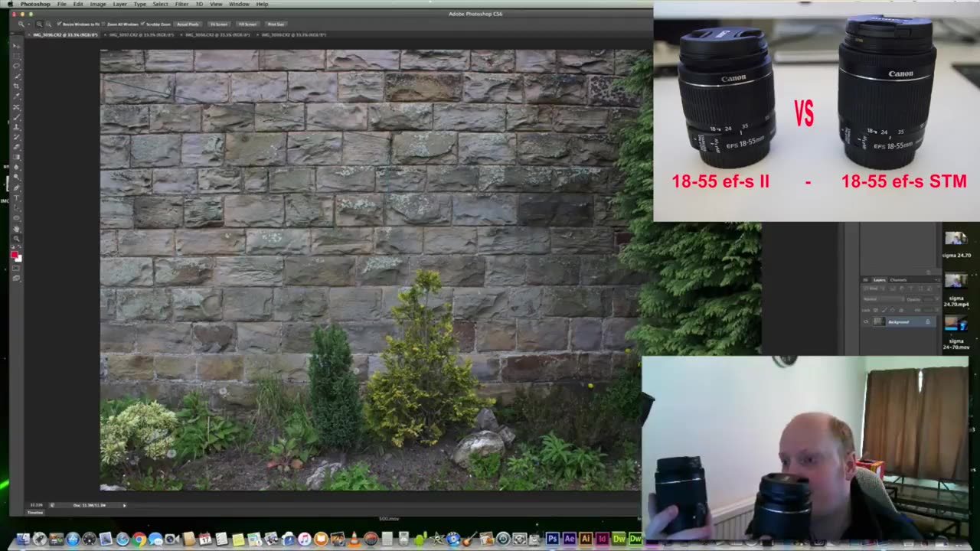Select the Move tool
The image size is (980, 551).
tap(16, 45)
